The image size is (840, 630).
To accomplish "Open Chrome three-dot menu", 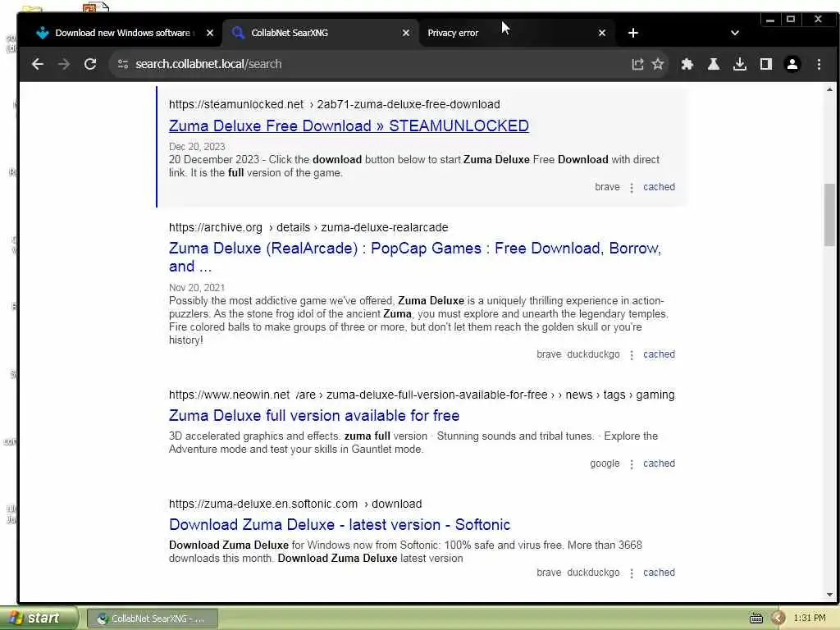I will point(819,64).
